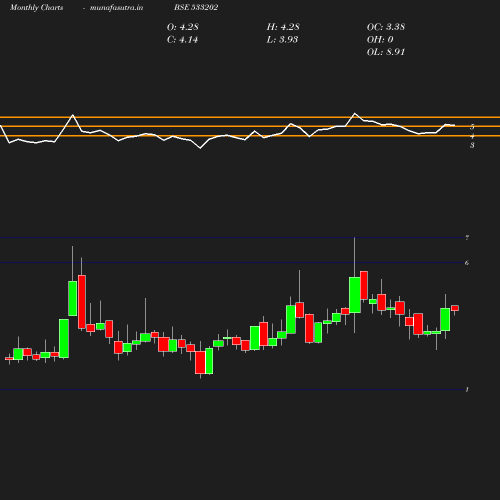Select the low value 'L: 3.93'

point(282,40)
